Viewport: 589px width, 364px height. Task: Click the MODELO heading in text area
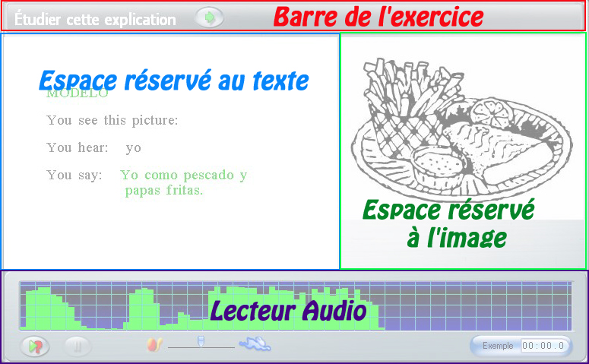(x=77, y=94)
